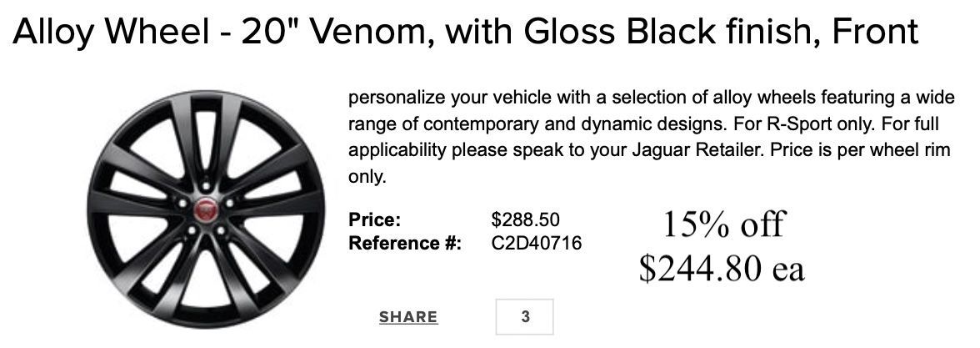The height and width of the screenshot is (348, 980).
Task: Click the "Price:" label
Action: click(x=375, y=220)
